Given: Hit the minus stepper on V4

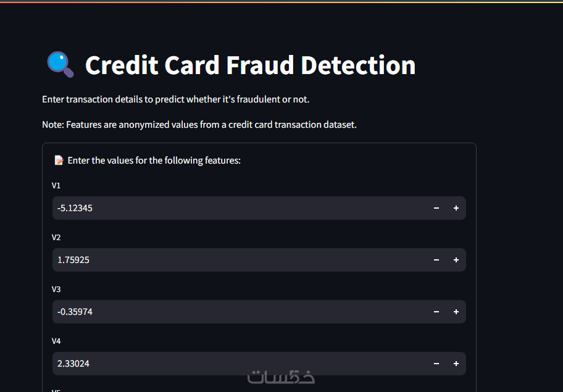Looking at the screenshot, I should (x=436, y=364).
